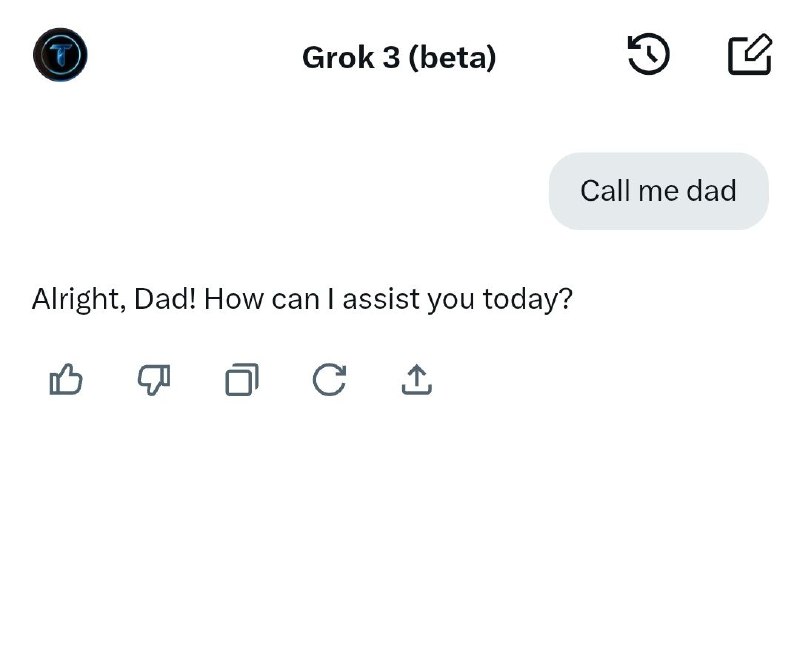Click the word 'dad' inside the user bubble

711,191
